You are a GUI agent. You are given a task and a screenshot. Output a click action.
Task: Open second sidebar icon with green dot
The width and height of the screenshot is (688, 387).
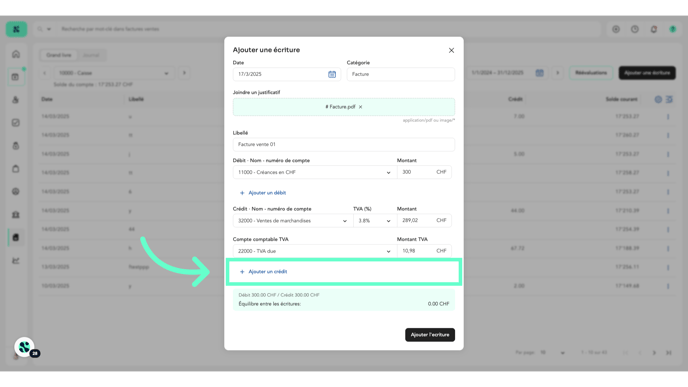[x=16, y=77]
